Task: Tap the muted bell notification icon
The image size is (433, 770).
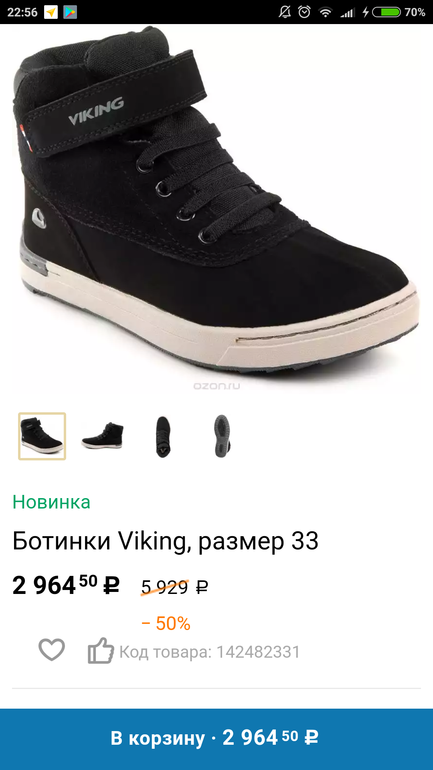Action: click(284, 12)
